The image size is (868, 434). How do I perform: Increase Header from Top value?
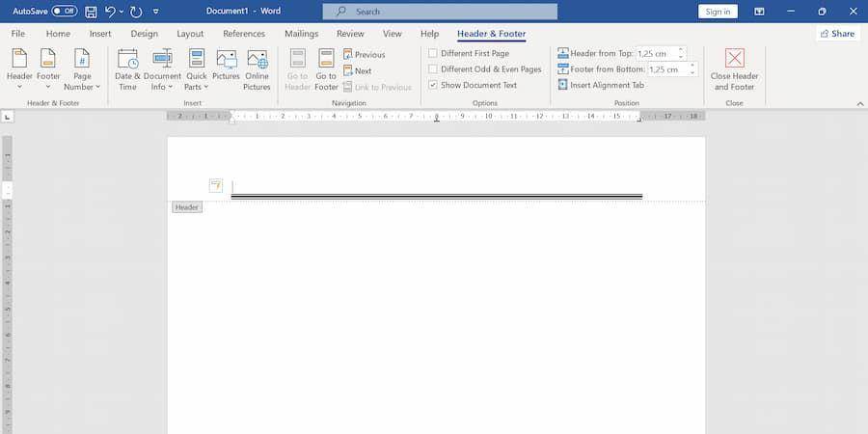[681, 50]
